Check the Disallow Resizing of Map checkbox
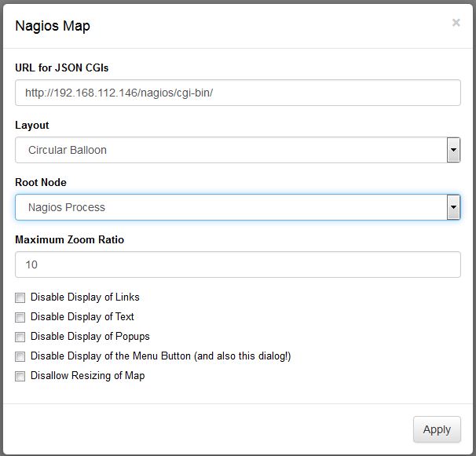The image size is (476, 456). pyautogui.click(x=20, y=376)
